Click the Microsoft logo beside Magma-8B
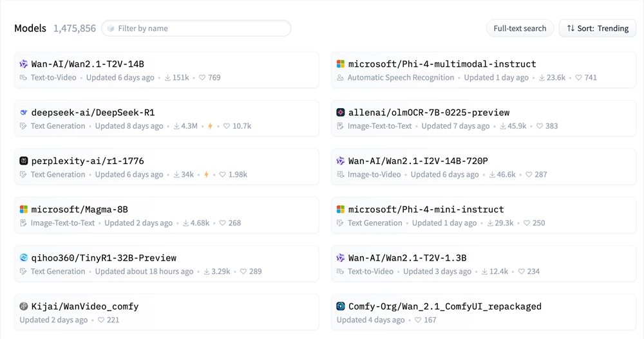 coord(24,209)
